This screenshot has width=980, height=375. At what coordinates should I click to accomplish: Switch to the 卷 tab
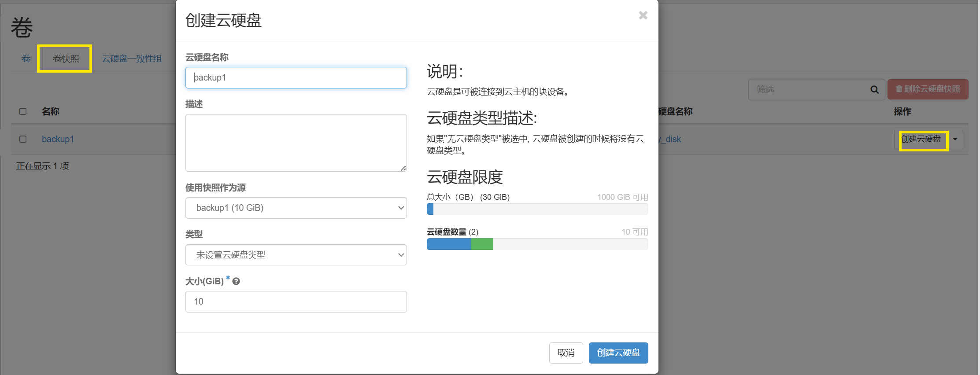click(26, 59)
